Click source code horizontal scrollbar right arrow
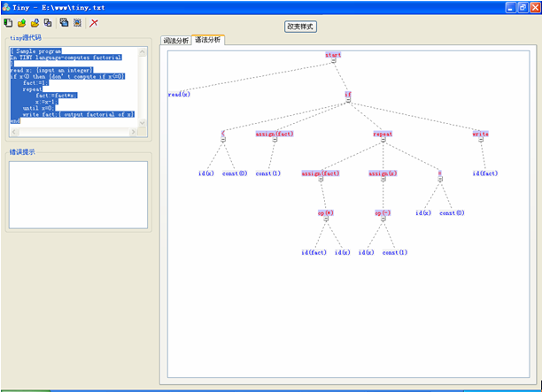The width and height of the screenshot is (542, 392). [x=132, y=132]
